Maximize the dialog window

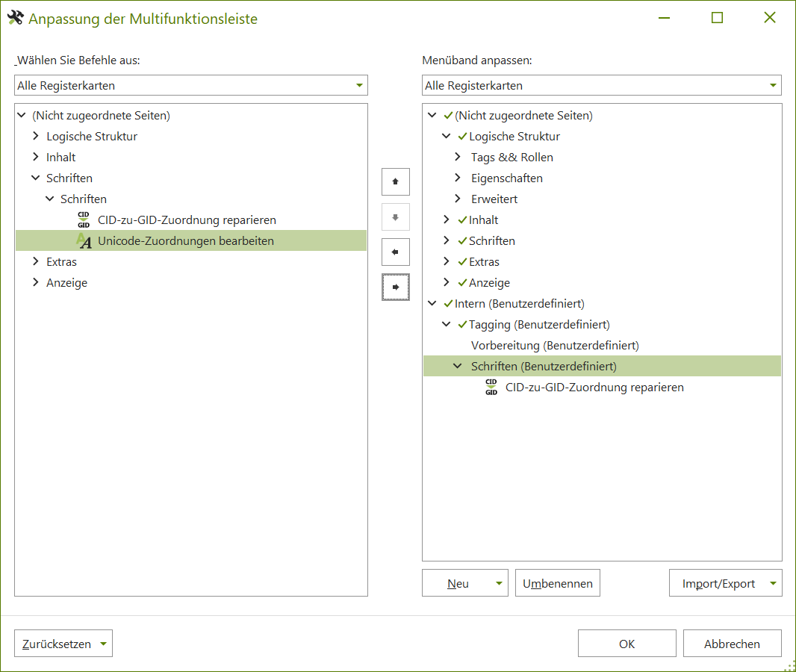coord(717,18)
